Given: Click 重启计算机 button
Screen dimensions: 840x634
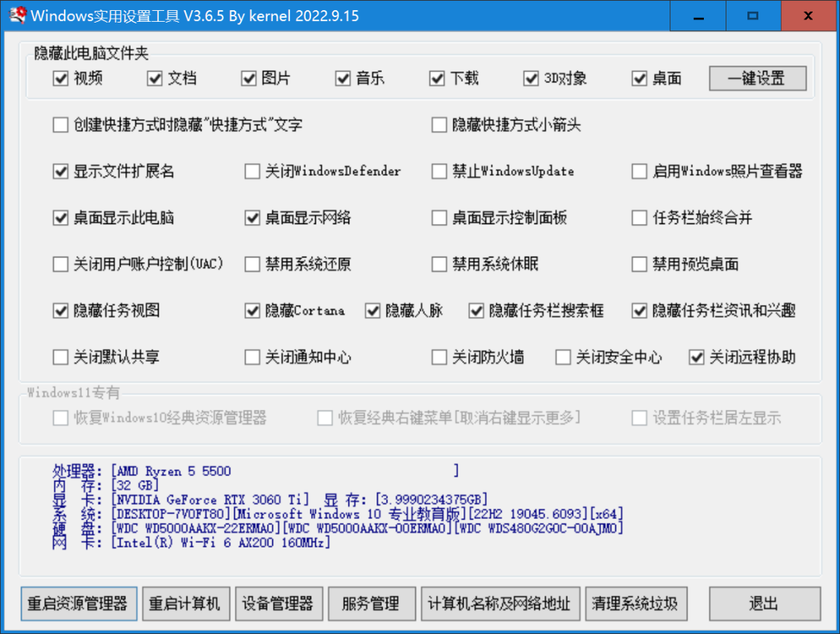Looking at the screenshot, I should (x=186, y=604).
